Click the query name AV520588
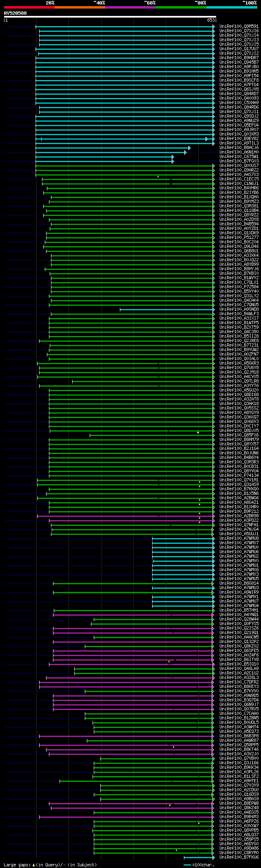Image resolution: width=261 pixels, height=868 pixels. click(15, 13)
